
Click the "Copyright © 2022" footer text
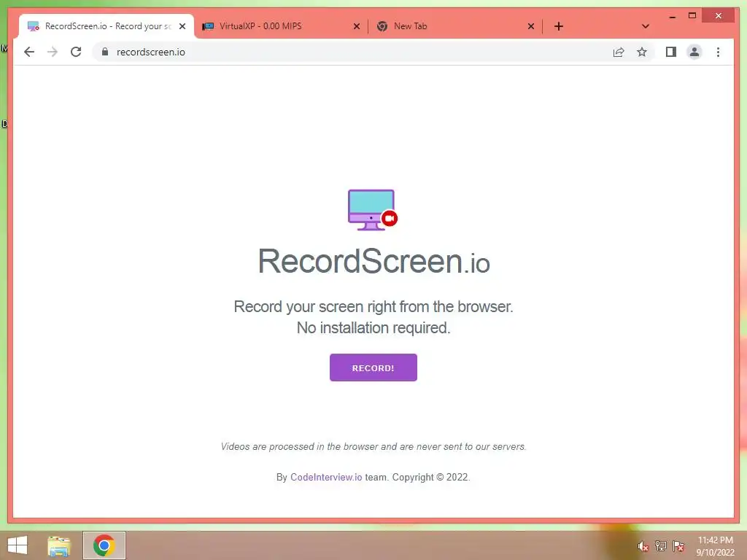(x=431, y=477)
